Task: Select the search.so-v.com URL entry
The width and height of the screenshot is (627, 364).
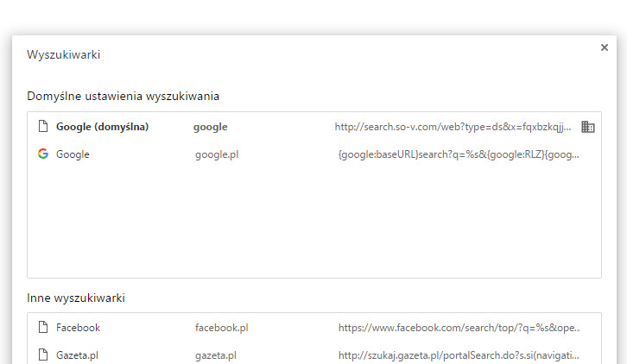Action: click(453, 127)
